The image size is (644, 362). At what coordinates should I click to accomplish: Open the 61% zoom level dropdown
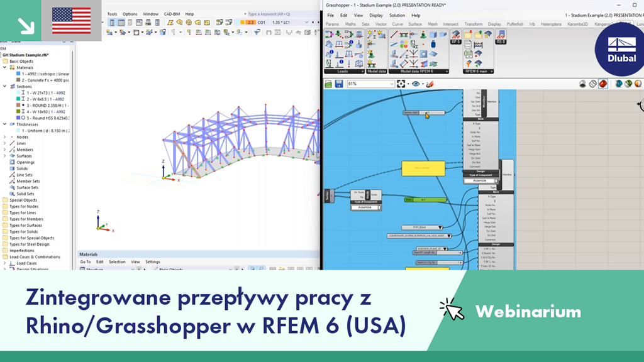[x=391, y=84]
